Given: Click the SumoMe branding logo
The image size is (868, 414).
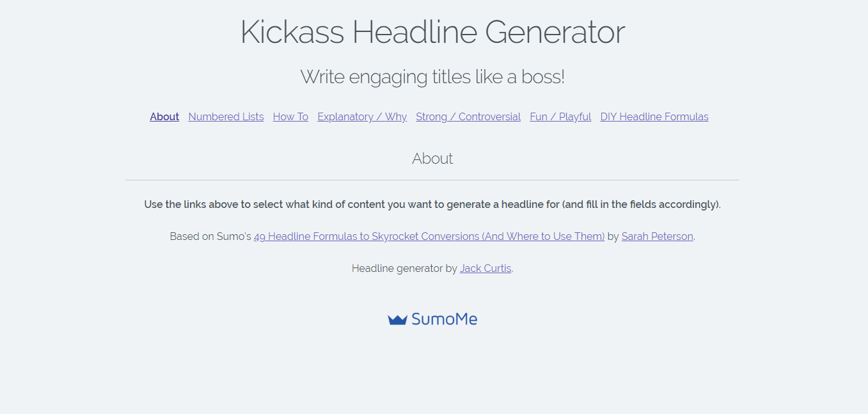Looking at the screenshot, I should point(432,318).
